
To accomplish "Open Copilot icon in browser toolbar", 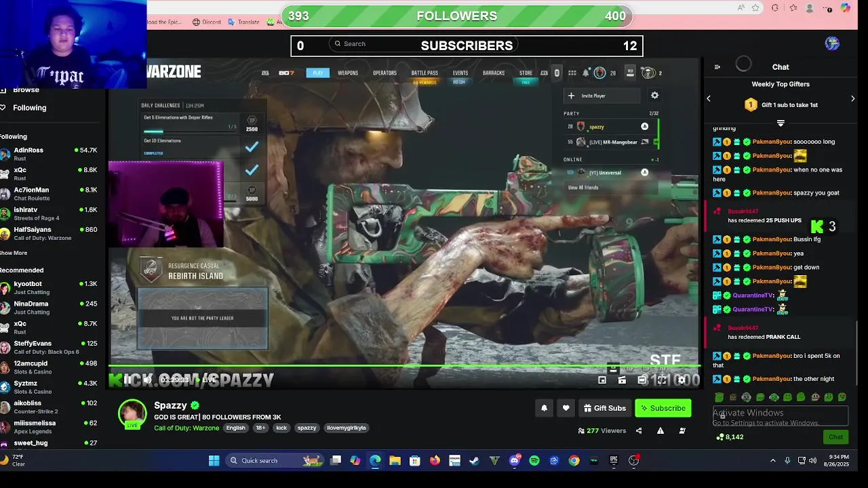I will point(845,8).
